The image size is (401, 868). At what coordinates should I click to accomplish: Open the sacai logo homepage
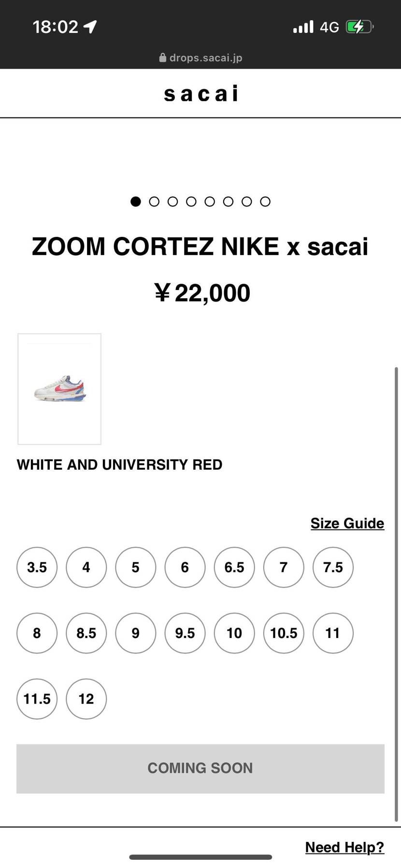click(200, 94)
